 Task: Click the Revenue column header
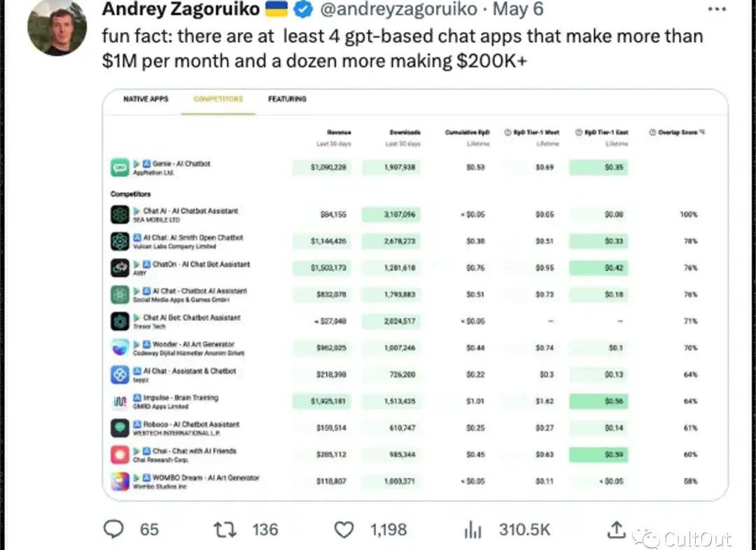(x=339, y=132)
